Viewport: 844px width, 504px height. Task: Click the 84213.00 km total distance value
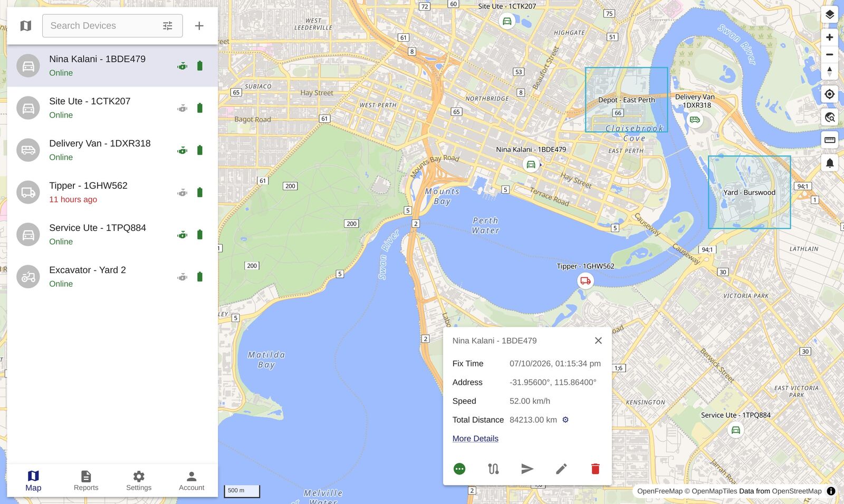click(533, 420)
